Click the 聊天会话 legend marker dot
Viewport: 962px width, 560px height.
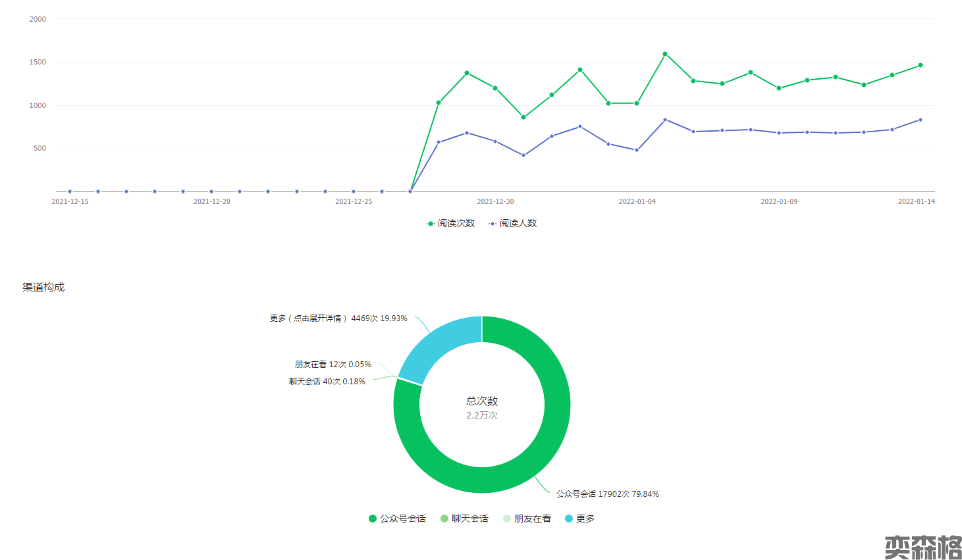coord(444,519)
